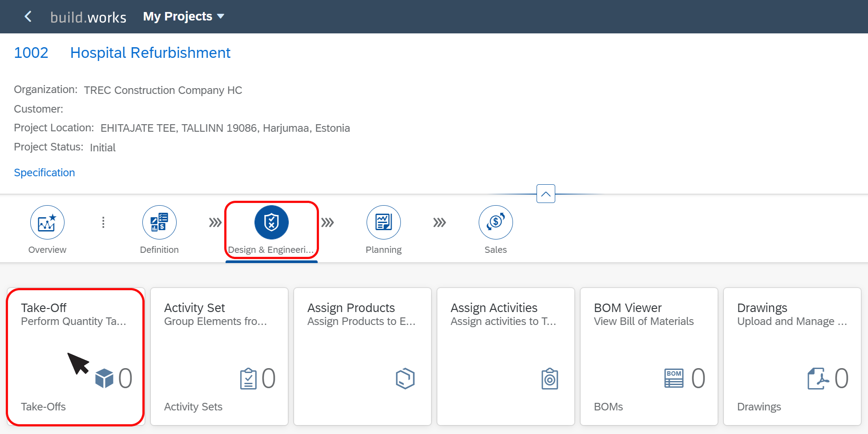This screenshot has height=434, width=868.
Task: Click the Assign Products box icon
Action: coord(405,379)
